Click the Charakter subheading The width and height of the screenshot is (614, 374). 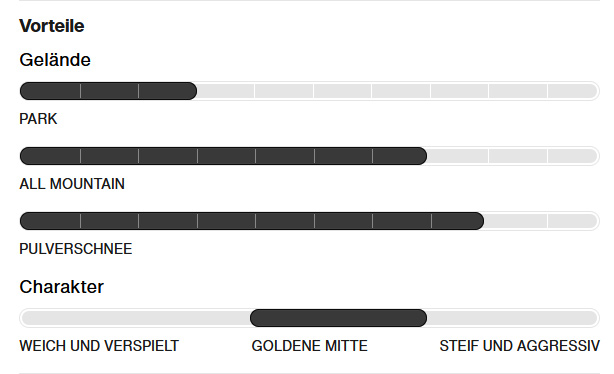click(61, 287)
